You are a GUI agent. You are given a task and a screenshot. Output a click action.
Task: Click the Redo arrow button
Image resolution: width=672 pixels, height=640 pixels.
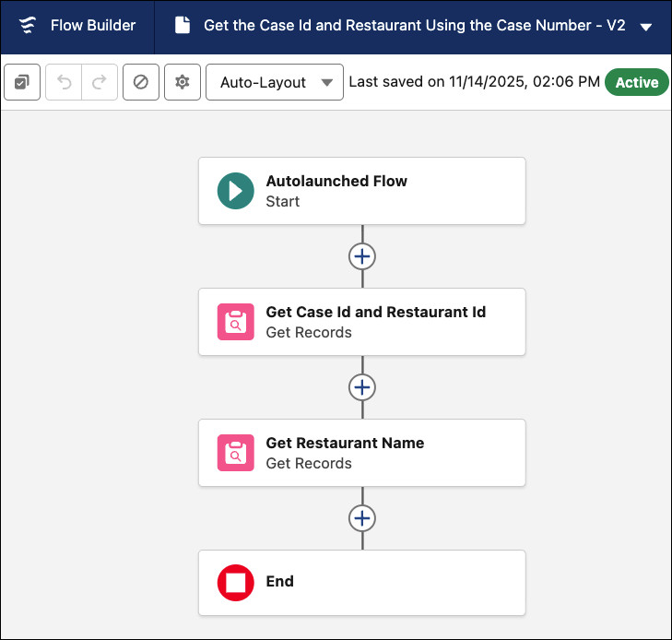click(100, 82)
